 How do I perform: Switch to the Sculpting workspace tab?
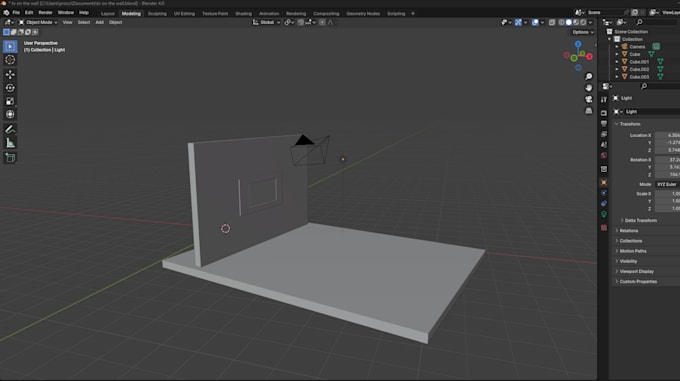(x=157, y=13)
